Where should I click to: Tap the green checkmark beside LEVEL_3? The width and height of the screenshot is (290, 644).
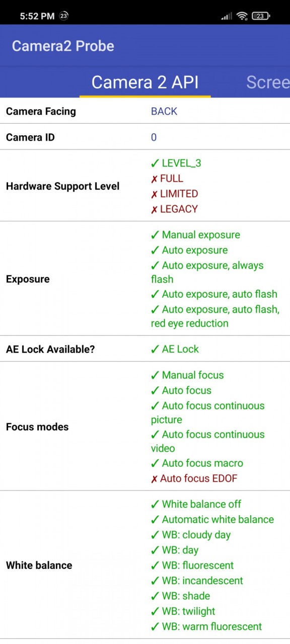tap(155, 164)
